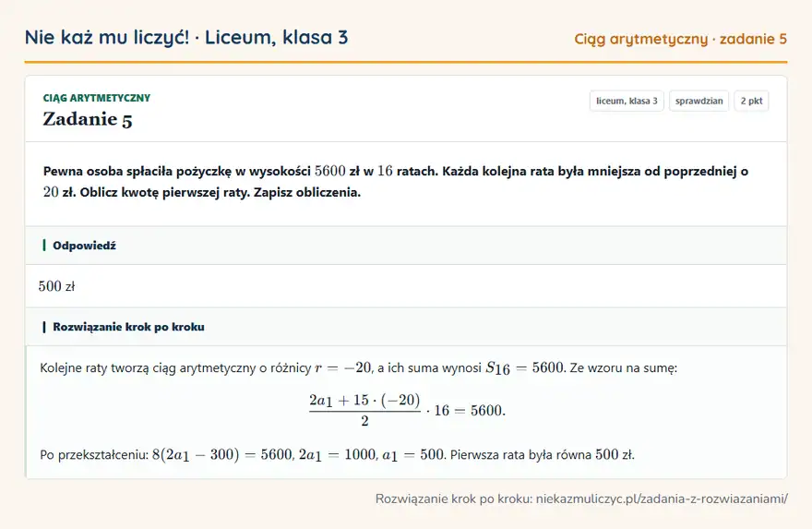Click the "2 pkt" points badge
Image resolution: width=812 pixels, height=529 pixels.
click(x=751, y=101)
